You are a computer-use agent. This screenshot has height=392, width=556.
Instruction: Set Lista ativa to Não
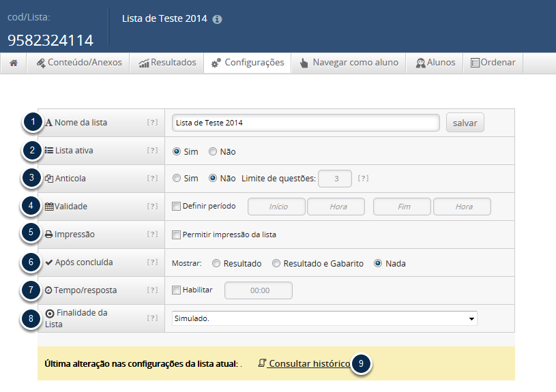(x=213, y=152)
